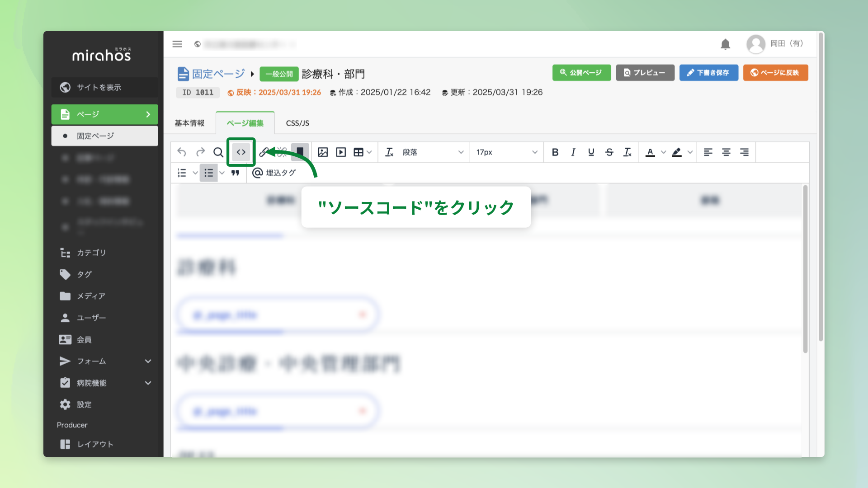Insert an image using the picture icon

click(323, 152)
